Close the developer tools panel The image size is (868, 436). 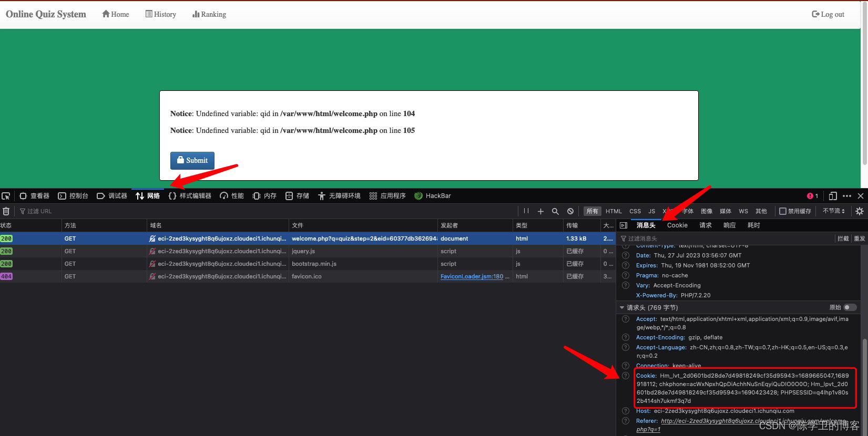861,196
